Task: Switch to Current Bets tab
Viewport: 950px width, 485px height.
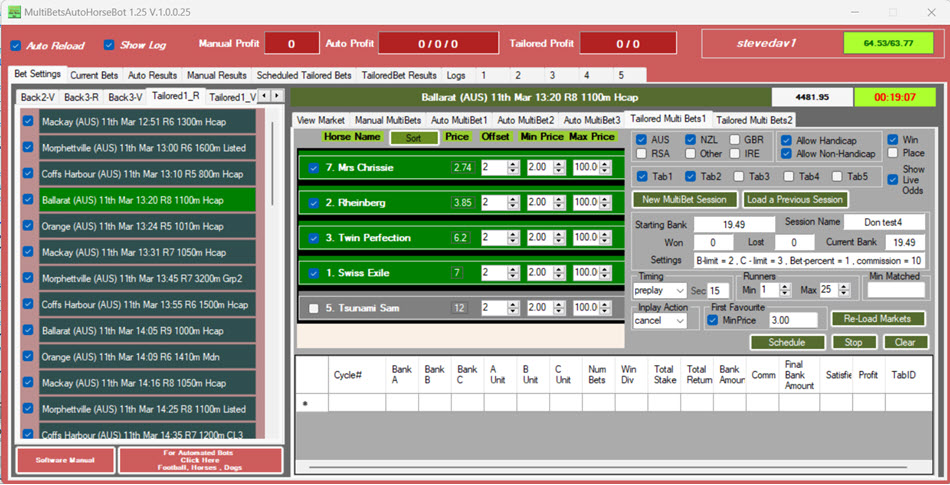Action: 94,76
